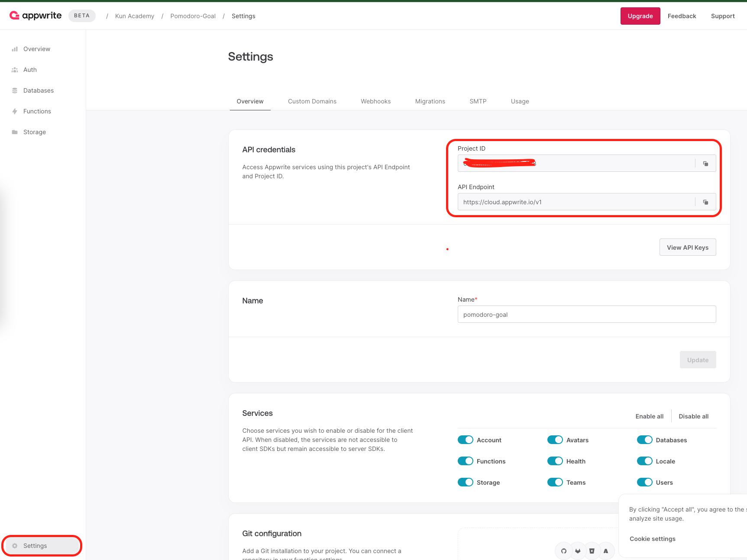Copy the API Endpoint URL

705,202
